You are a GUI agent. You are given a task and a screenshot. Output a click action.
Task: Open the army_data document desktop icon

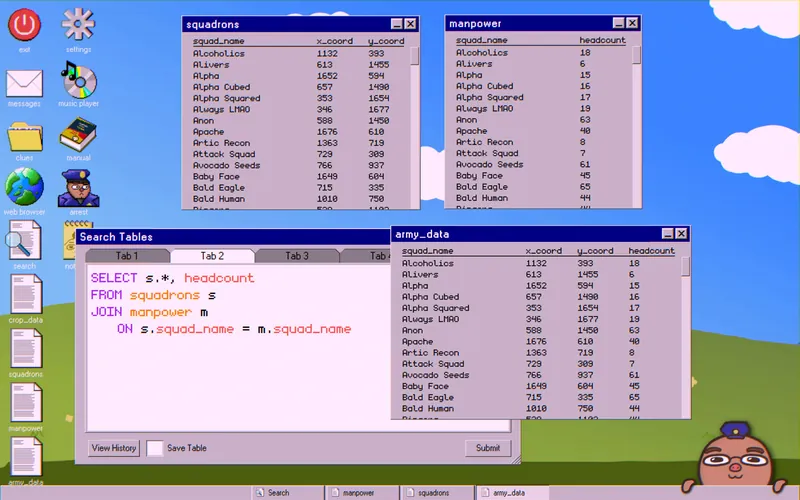[x=26, y=457]
